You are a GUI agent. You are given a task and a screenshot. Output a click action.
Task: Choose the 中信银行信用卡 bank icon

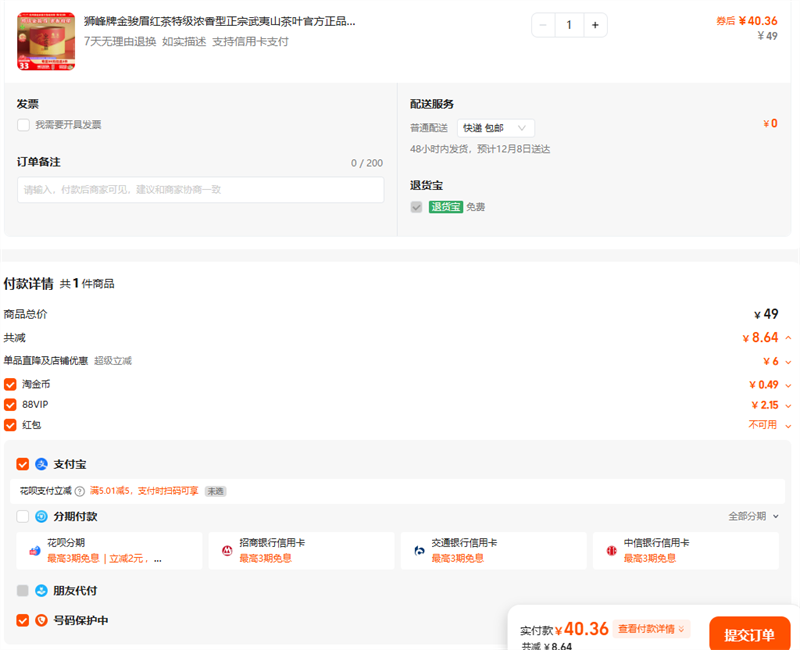click(611, 551)
